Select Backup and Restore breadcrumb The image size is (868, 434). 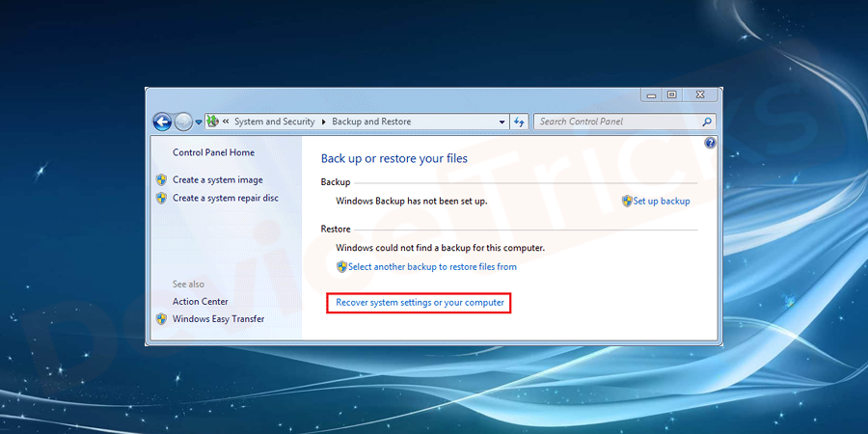[x=371, y=122]
